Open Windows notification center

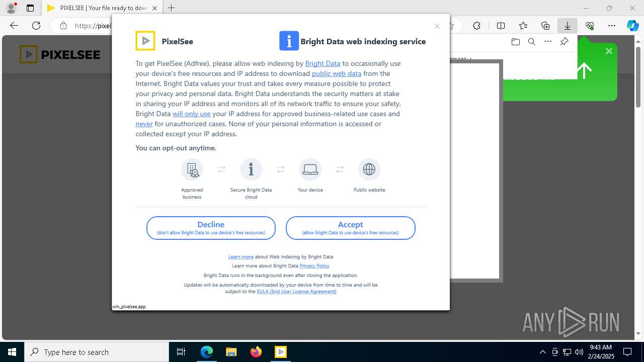tap(627, 352)
